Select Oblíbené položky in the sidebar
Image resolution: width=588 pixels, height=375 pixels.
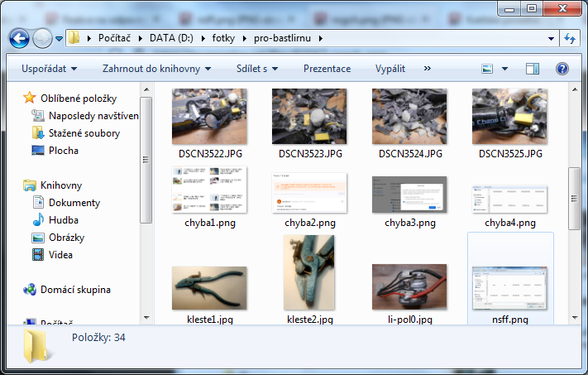(x=79, y=99)
